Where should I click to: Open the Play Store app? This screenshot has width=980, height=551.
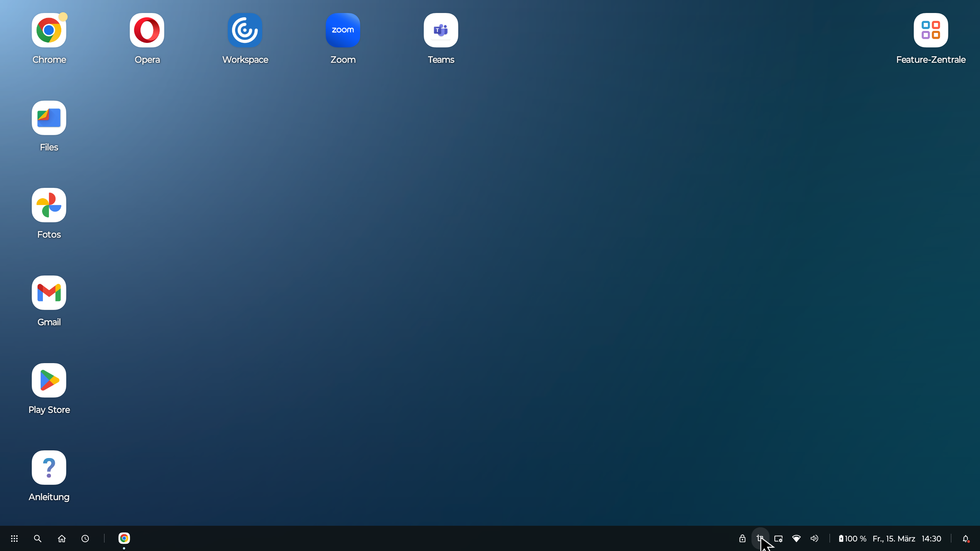pyautogui.click(x=49, y=380)
